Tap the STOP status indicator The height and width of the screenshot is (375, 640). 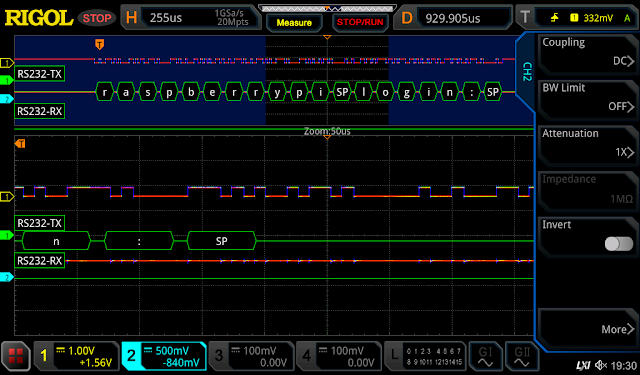click(x=97, y=18)
